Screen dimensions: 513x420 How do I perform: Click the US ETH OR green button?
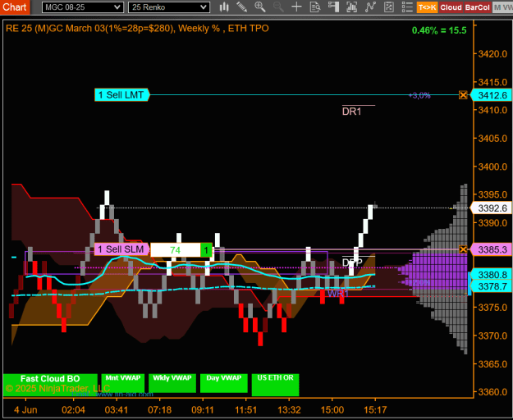pos(275,385)
